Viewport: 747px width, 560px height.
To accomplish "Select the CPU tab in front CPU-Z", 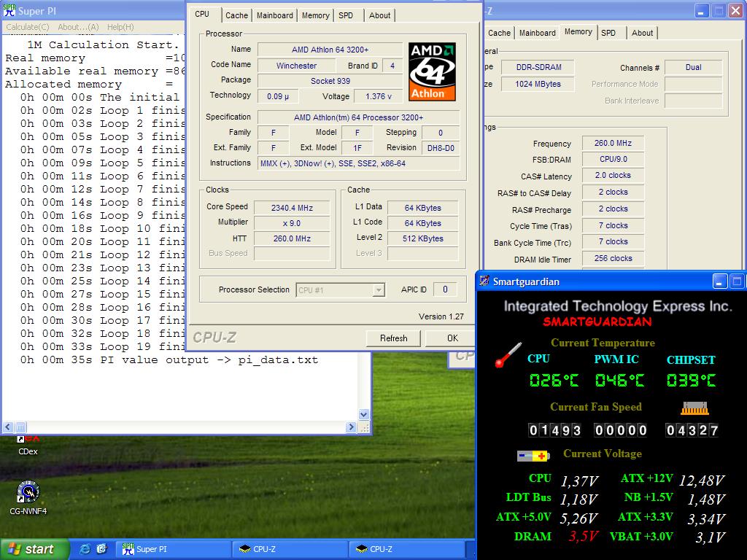I will click(x=202, y=15).
